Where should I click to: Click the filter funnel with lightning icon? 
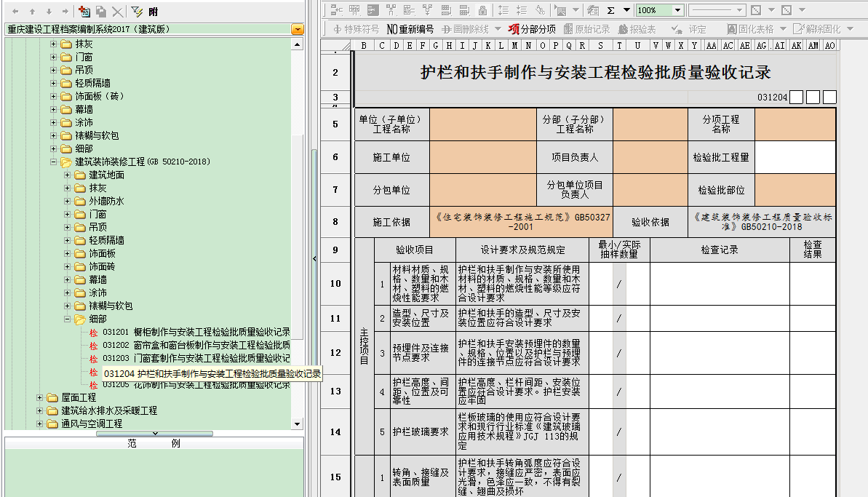136,12
